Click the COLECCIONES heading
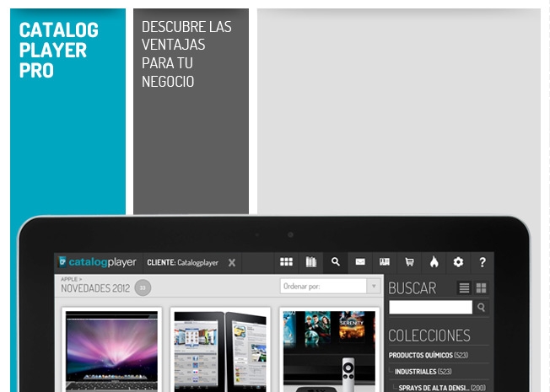 tap(429, 336)
